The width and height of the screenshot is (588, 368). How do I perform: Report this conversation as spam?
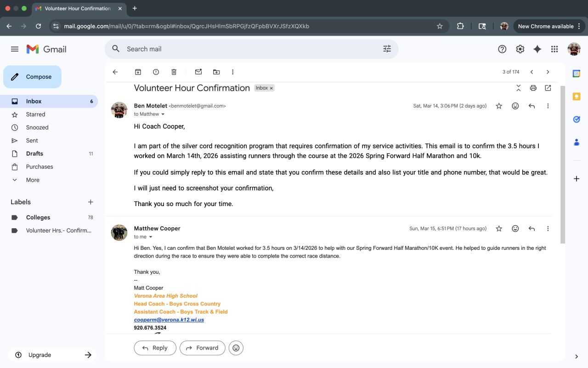pos(156,72)
